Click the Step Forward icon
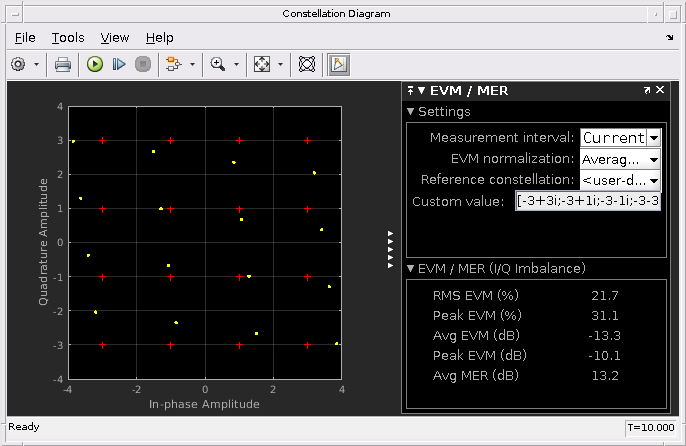 pos(119,64)
